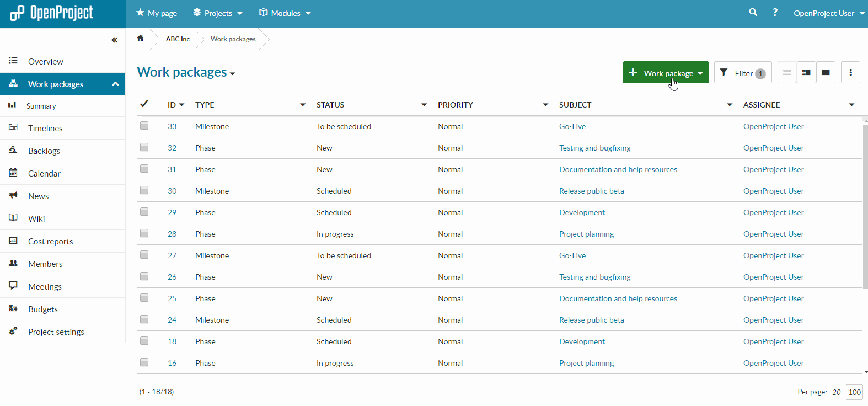Switch to the split details view icon
Viewport: 868px width, 406px height.
tap(806, 73)
